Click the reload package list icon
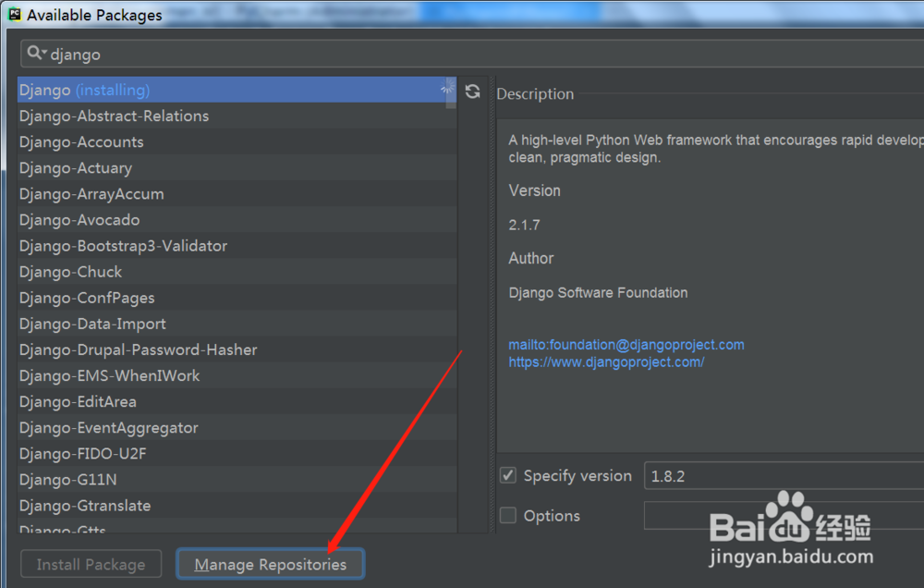 click(472, 92)
